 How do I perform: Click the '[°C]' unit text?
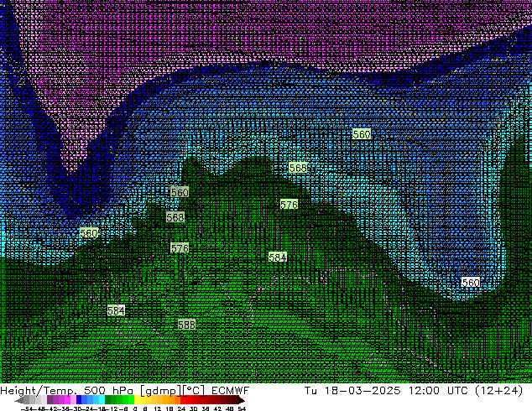pyautogui.click(x=194, y=391)
